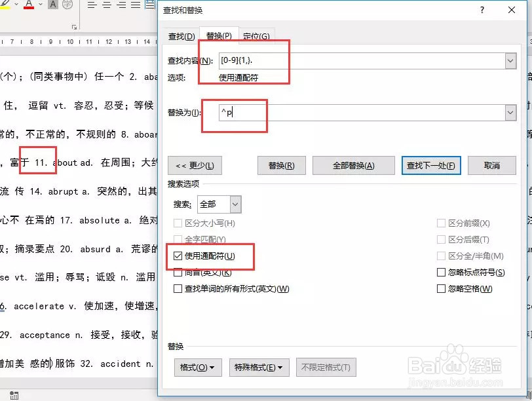The width and height of the screenshot is (532, 401).
Task: Justify the paragraph text
Action: point(136,5)
